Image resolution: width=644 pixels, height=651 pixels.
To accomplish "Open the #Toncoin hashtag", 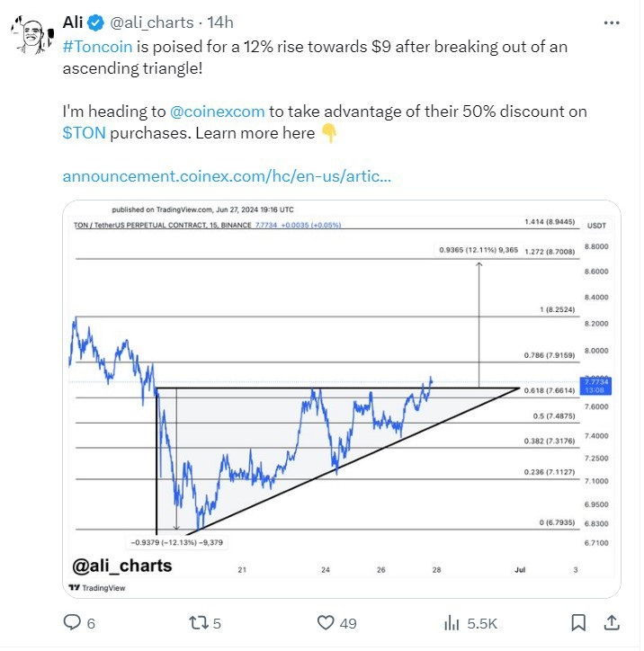I will coord(97,47).
